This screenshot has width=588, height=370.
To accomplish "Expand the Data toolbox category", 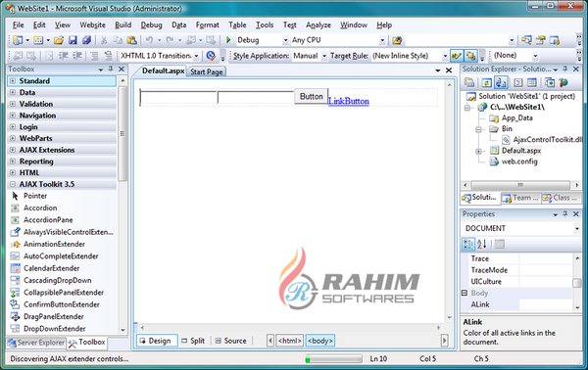I will (13, 92).
